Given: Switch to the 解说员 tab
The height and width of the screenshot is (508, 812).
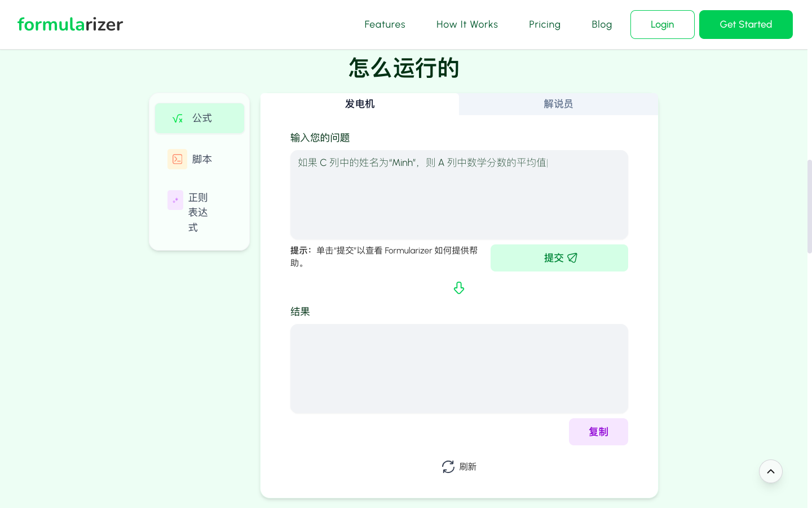Looking at the screenshot, I should (558, 104).
